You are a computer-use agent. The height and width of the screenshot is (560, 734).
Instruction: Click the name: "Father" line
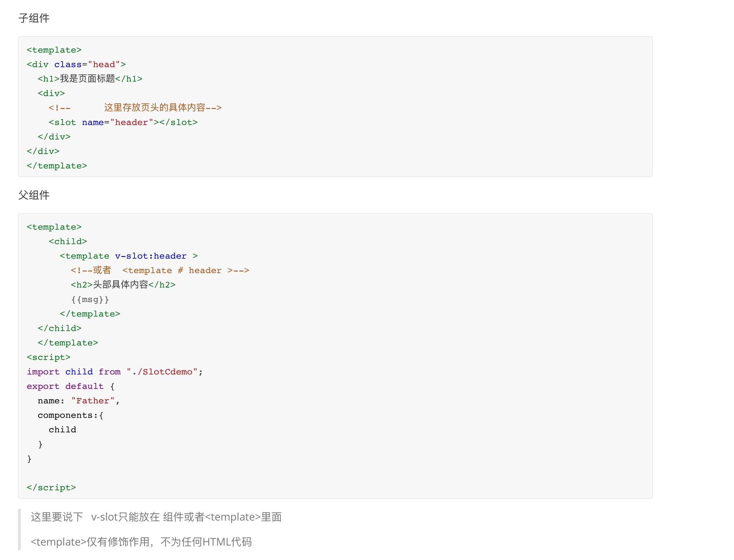79,401
